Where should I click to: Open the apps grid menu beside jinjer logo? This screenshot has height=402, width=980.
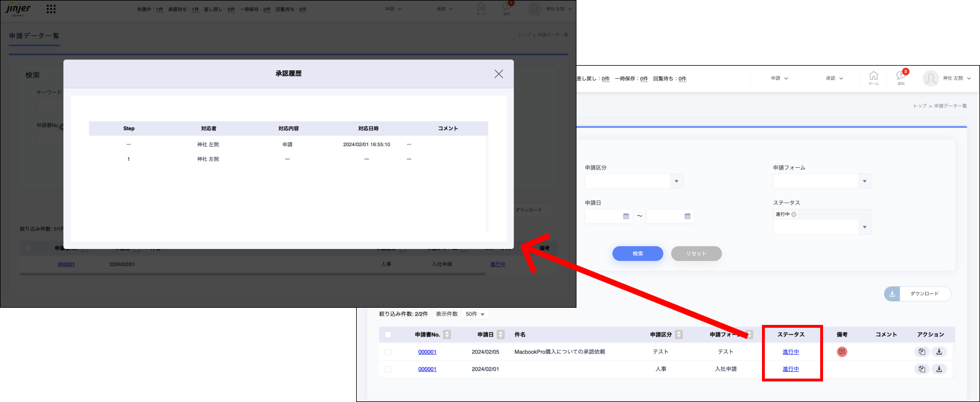[x=51, y=9]
